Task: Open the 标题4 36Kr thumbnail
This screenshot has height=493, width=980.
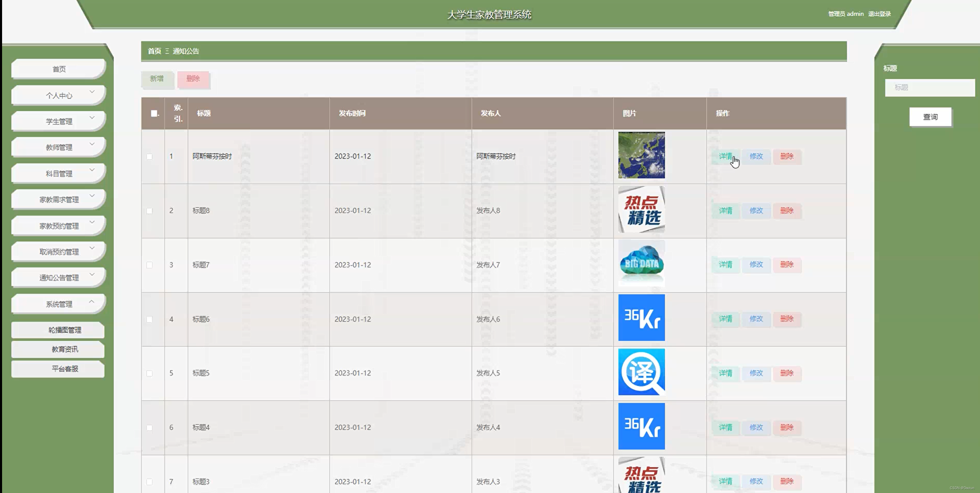Action: [x=641, y=426]
